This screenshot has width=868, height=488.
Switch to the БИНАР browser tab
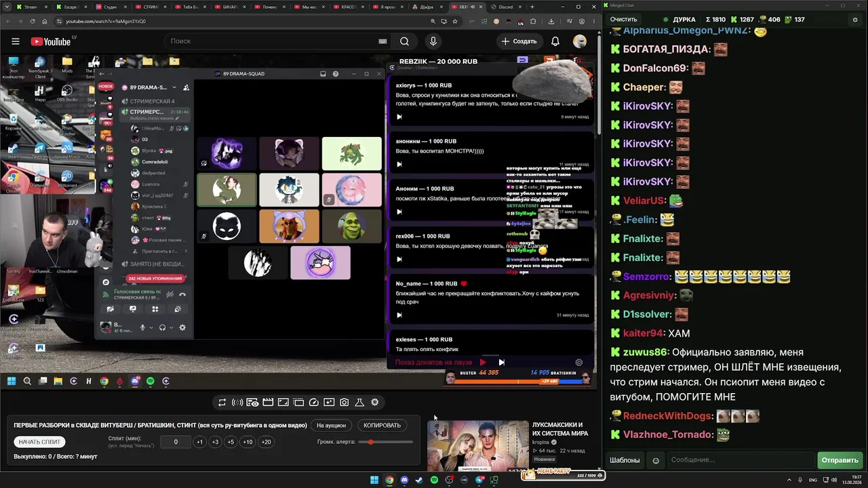tap(231, 7)
